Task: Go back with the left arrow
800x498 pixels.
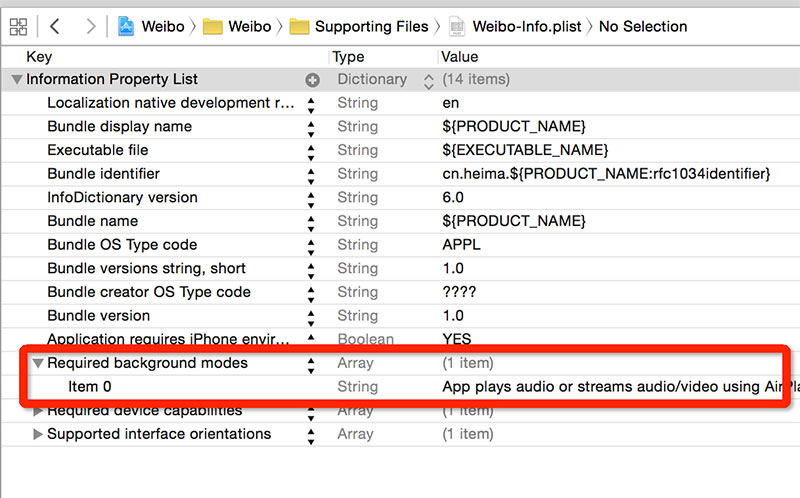Action: click(55, 26)
